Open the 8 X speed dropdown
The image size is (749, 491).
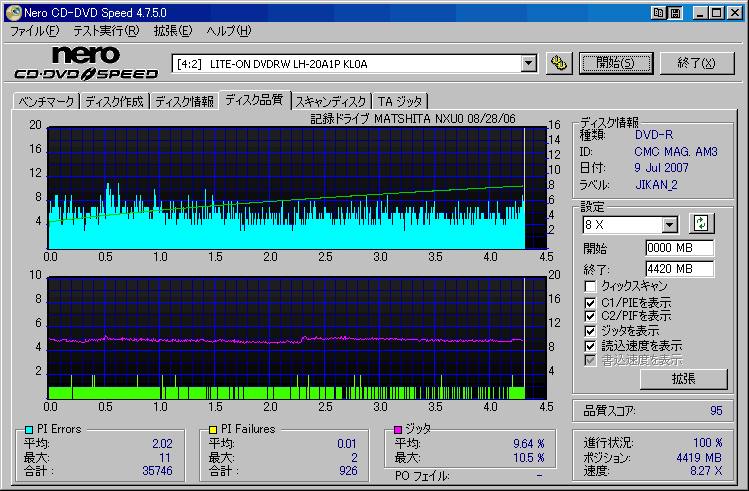point(669,224)
